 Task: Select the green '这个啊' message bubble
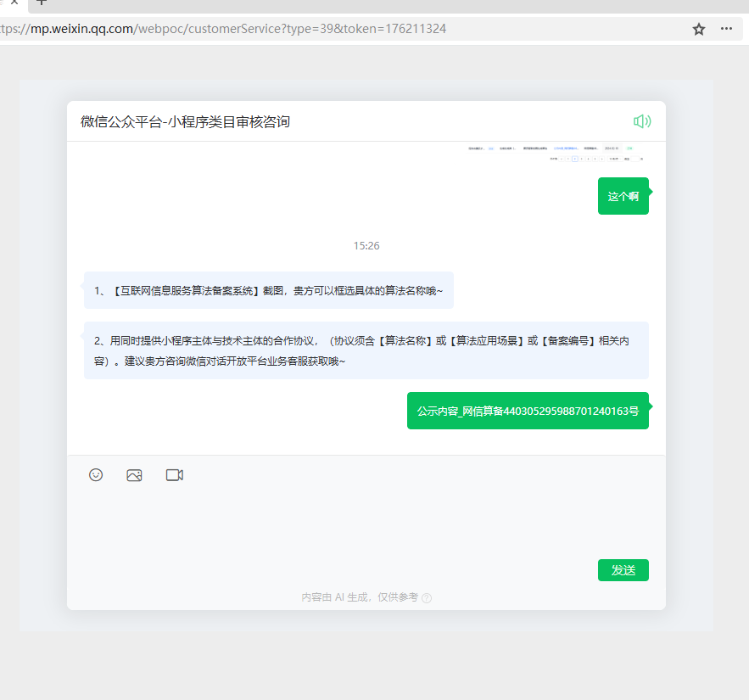tap(623, 196)
